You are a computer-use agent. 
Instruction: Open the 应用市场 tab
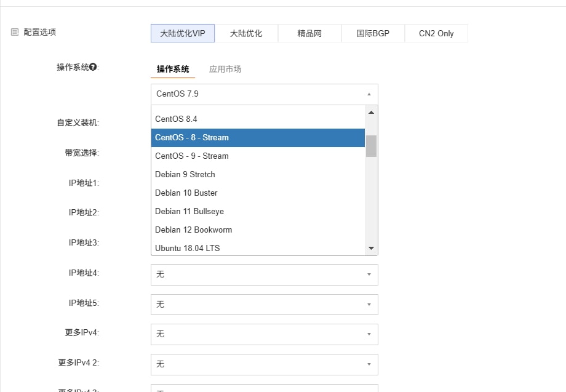(x=225, y=69)
